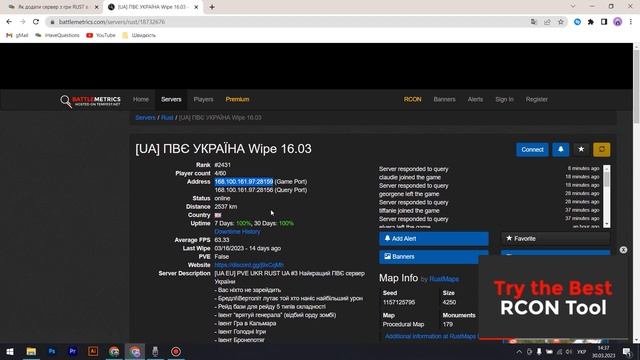The width and height of the screenshot is (640, 360).
Task: Click the Query Port address text
Action: (261, 190)
